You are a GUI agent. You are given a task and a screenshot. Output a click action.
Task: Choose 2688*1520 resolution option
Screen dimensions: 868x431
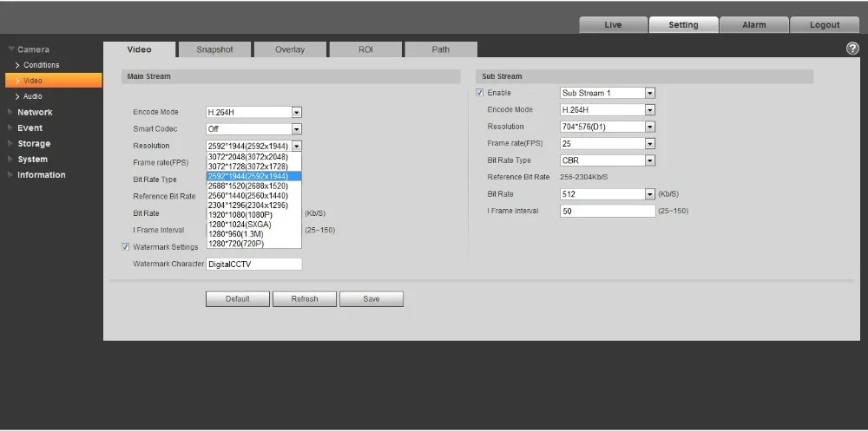[x=254, y=186]
